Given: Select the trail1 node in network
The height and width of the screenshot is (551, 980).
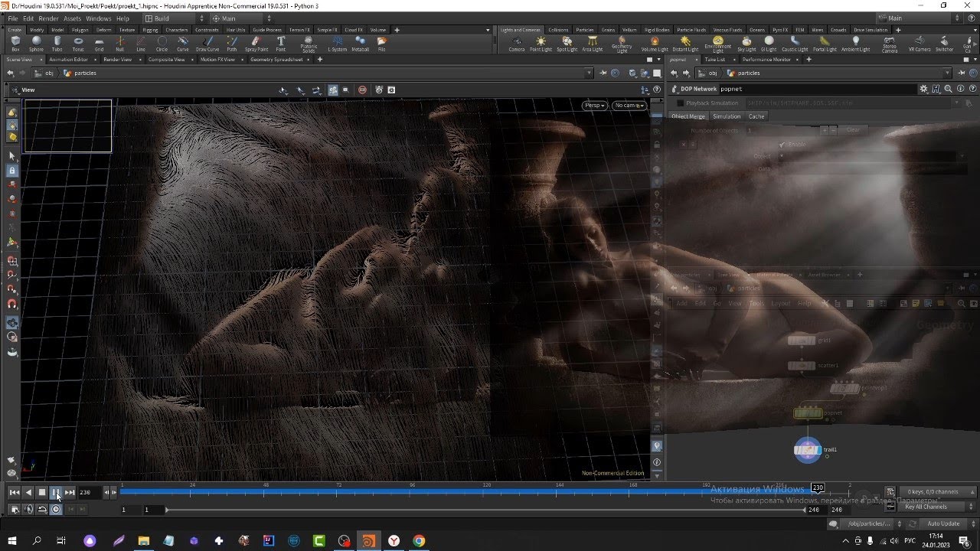Looking at the screenshot, I should (x=807, y=450).
